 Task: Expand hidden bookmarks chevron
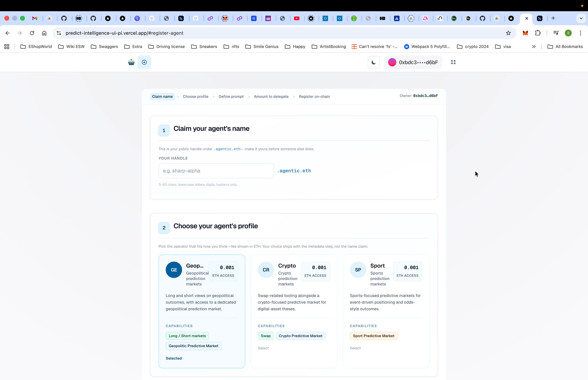coord(534,46)
